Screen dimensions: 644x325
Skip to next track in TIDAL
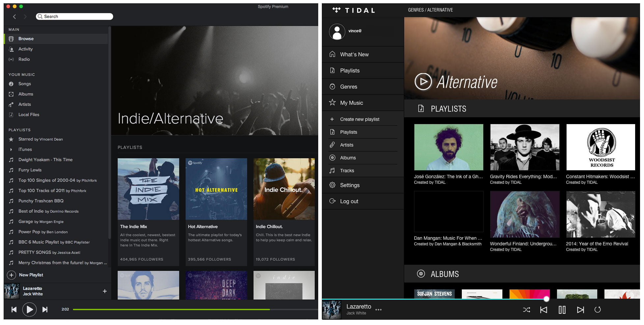[x=580, y=310]
